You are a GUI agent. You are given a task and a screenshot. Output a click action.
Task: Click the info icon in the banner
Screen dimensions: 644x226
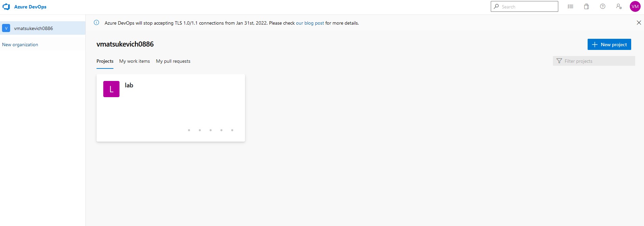click(x=97, y=23)
